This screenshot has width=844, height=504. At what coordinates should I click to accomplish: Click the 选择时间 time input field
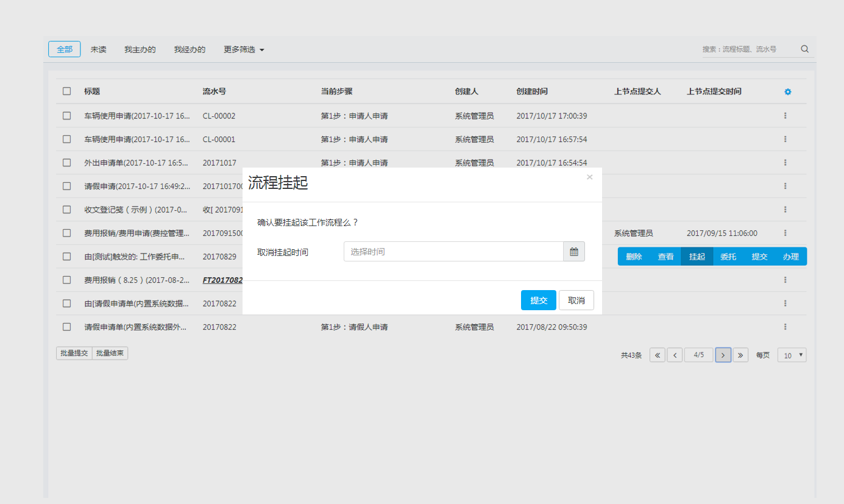(x=453, y=252)
